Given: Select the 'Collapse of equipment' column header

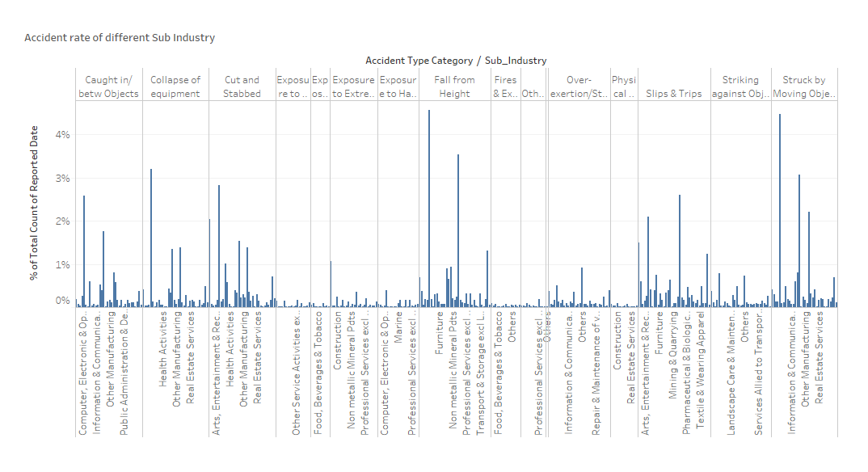Looking at the screenshot, I should [175, 86].
